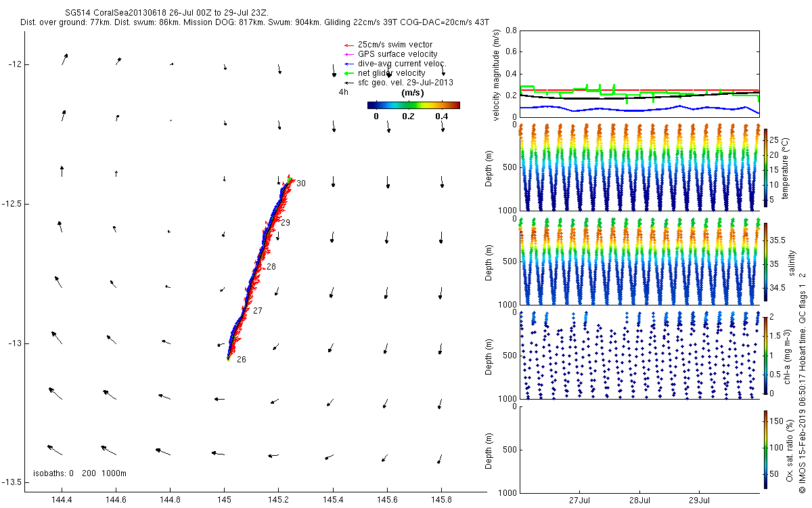Viewport: 812px width, 508px height.
Task: Click the "(m/s)" velocity colorbar title
Action: pos(413,93)
